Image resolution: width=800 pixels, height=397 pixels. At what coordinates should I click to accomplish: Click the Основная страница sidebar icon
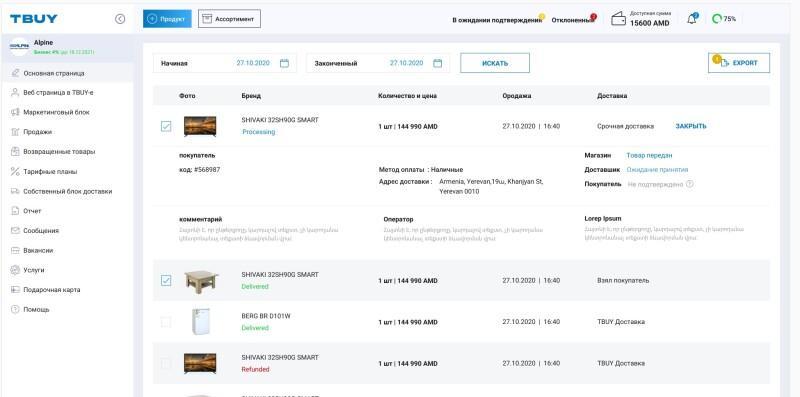(x=15, y=73)
